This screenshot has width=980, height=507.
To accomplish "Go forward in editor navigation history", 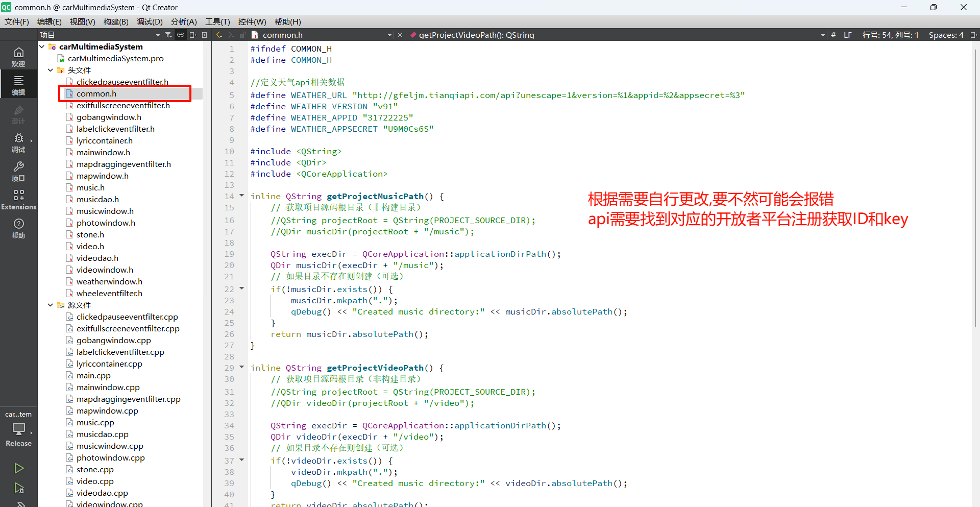I will [x=231, y=35].
